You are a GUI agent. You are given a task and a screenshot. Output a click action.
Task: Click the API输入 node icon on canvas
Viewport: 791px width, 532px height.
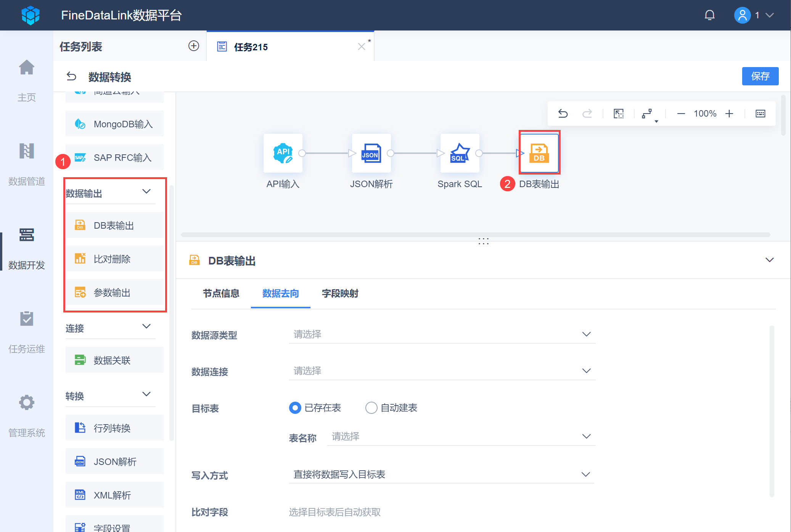tap(283, 153)
